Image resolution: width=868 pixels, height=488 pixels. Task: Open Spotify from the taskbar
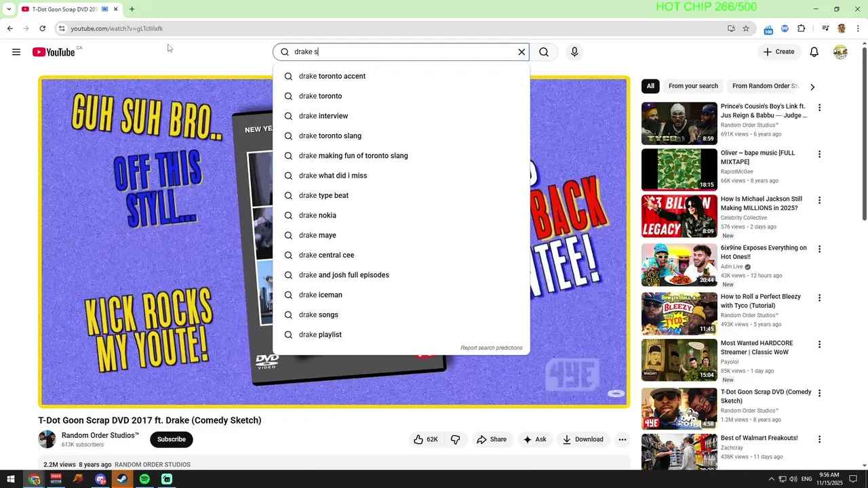click(x=144, y=479)
